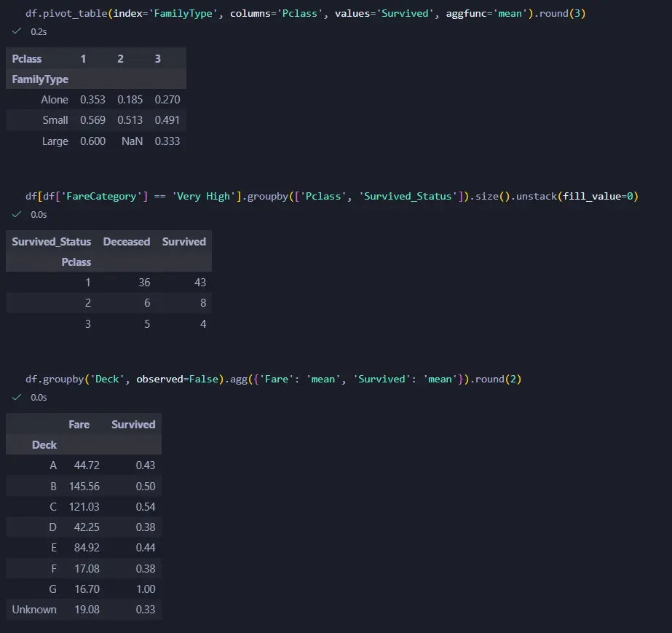This screenshot has height=633, width=672.
Task: Click the fare value 84.92
Action: point(87,548)
